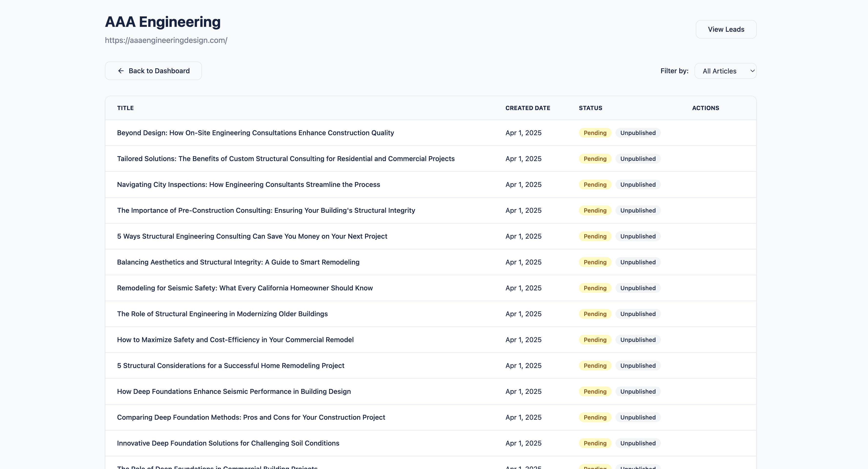Toggle the action switch for 5 Ways Structural Engineering Consulting

pos(706,236)
